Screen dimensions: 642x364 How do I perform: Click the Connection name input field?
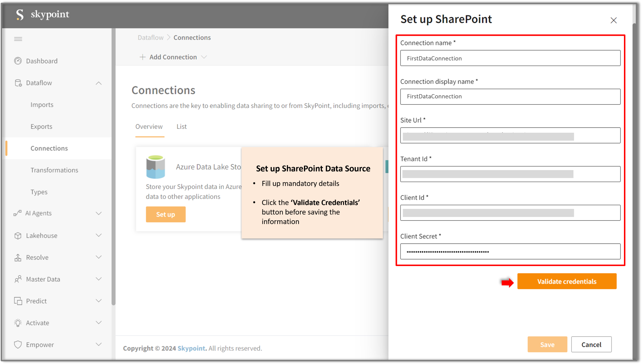[x=510, y=58]
